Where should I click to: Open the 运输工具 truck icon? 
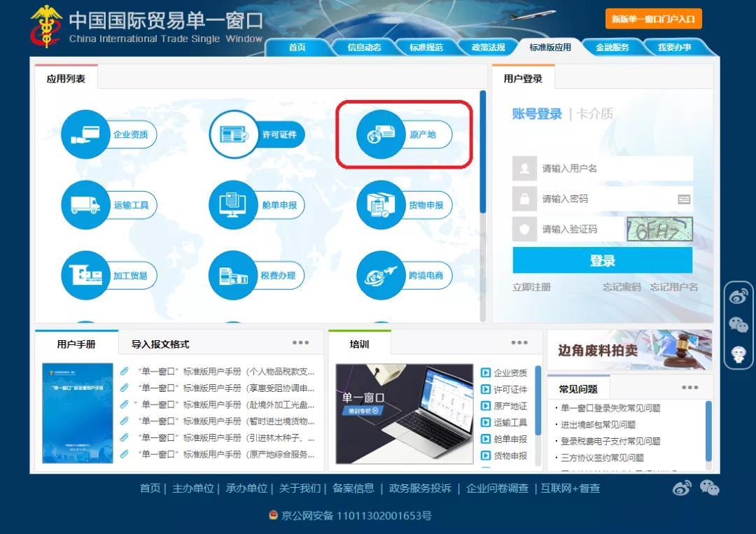click(85, 205)
